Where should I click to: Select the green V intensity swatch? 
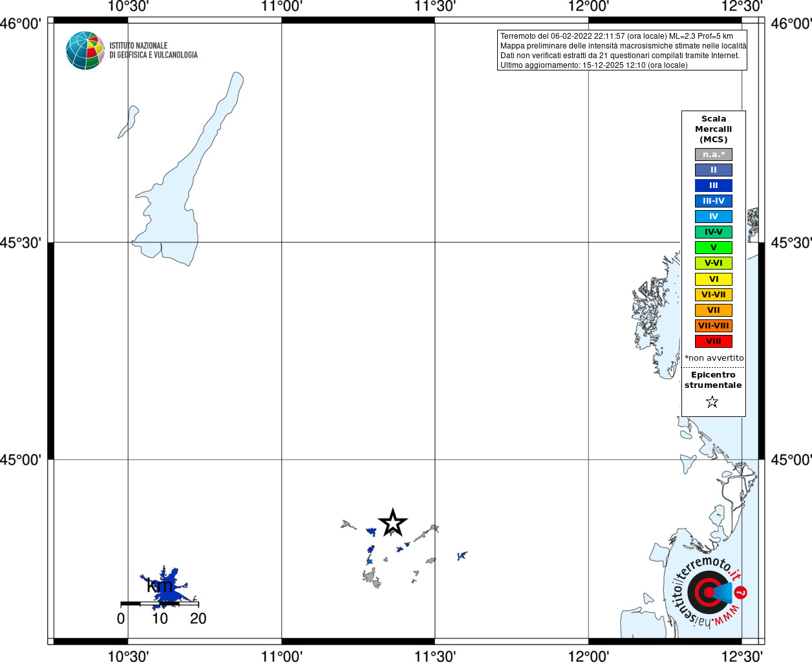tap(714, 248)
